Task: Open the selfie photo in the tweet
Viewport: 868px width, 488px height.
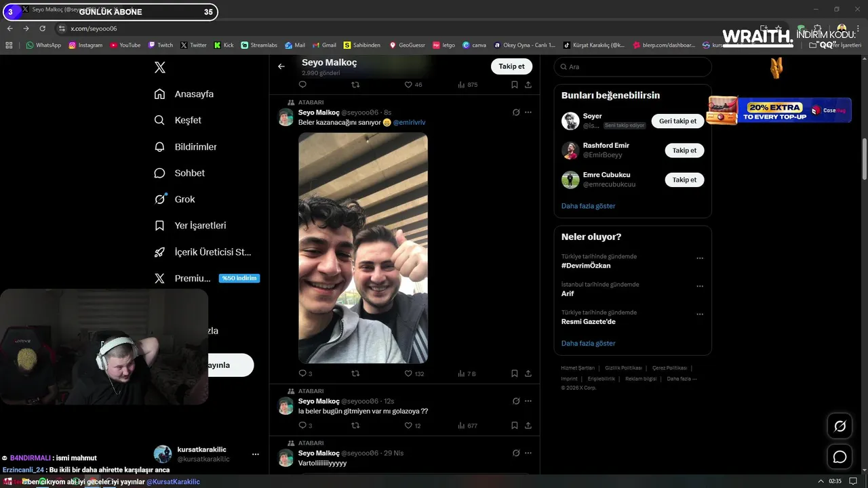Action: pos(363,248)
